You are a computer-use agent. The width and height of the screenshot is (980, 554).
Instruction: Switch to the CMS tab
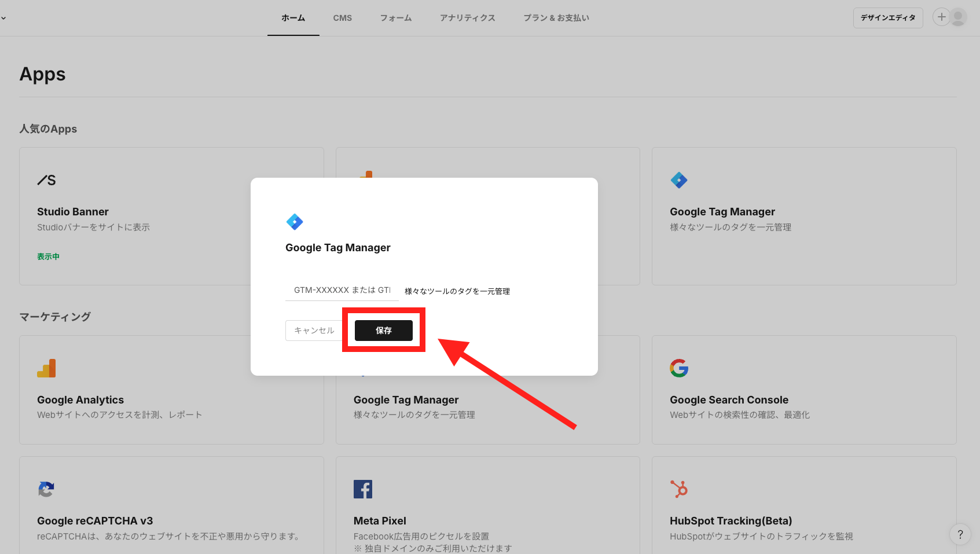342,18
